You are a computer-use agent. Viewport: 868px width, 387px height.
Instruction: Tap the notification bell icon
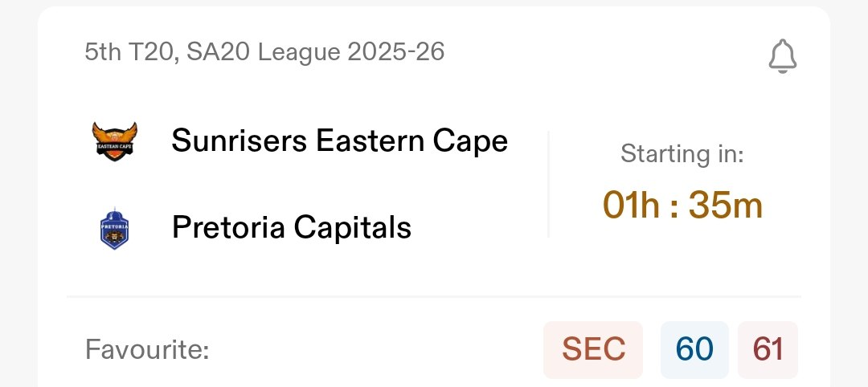click(x=782, y=56)
